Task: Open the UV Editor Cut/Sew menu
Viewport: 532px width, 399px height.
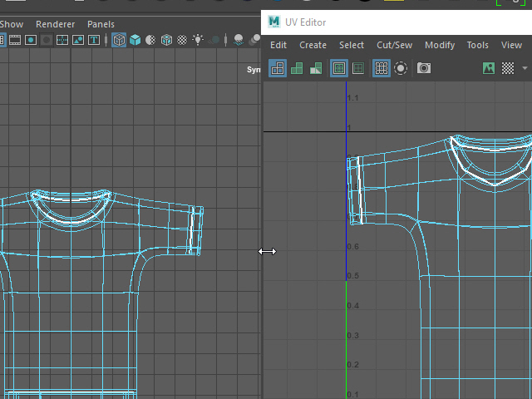Action: 394,45
